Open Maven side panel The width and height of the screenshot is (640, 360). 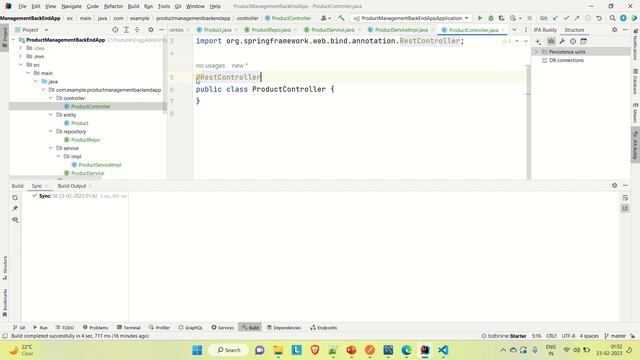[x=636, y=113]
